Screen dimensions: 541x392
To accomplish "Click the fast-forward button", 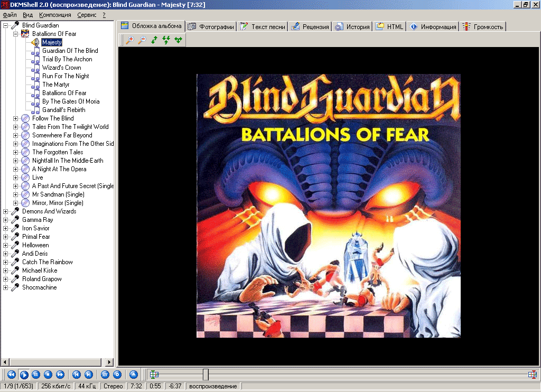I will pyautogui.click(x=60, y=375).
